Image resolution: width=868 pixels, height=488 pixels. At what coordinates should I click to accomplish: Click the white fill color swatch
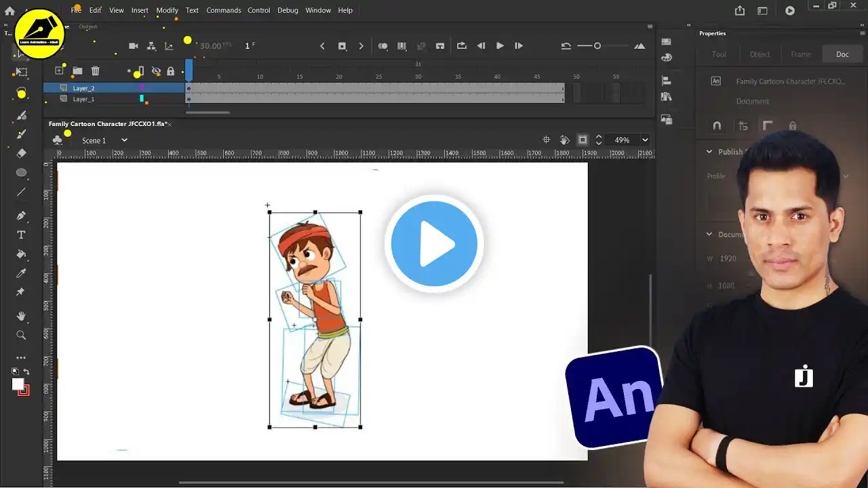(x=18, y=384)
